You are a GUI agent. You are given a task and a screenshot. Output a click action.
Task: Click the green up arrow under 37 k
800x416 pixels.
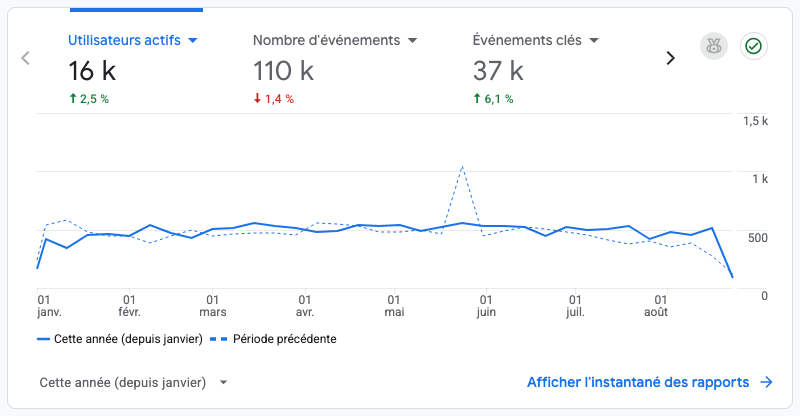pyautogui.click(x=477, y=98)
